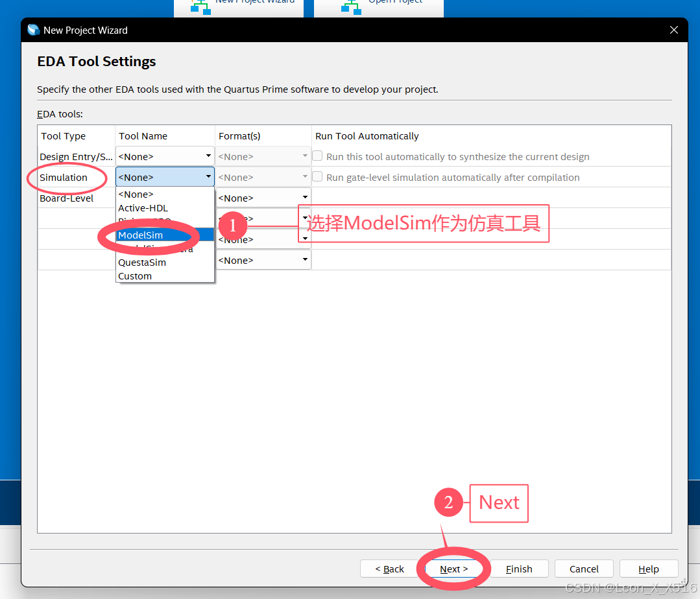Go to the previous page with Back
This screenshot has height=599, width=700.
click(389, 569)
